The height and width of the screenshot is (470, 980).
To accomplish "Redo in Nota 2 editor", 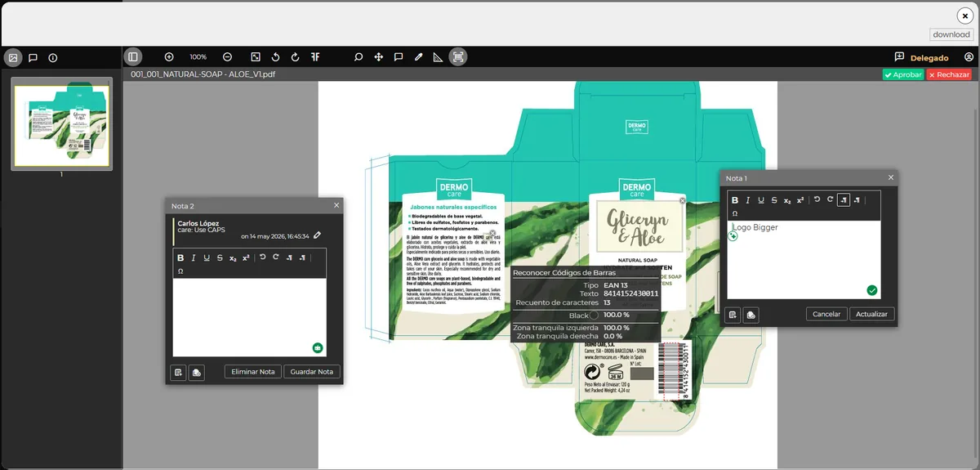I will [x=276, y=257].
